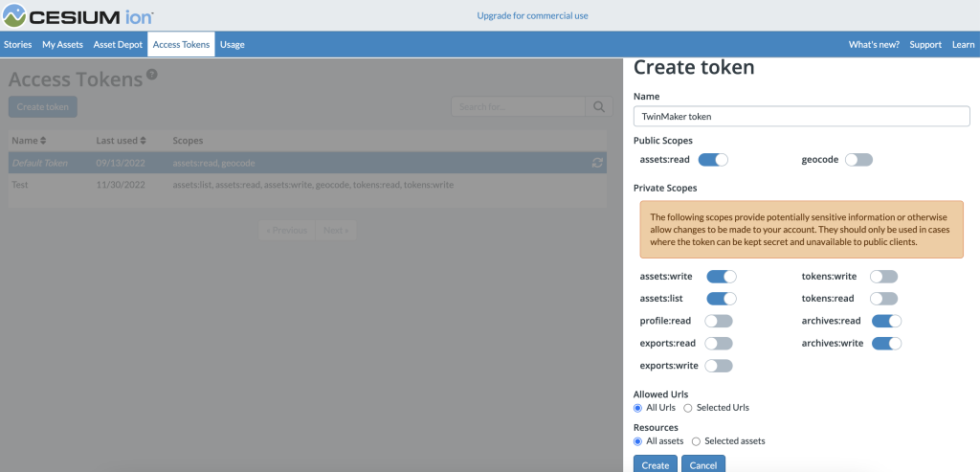Regenerate Default Token via refresh icon
980x472 pixels.
point(597,163)
